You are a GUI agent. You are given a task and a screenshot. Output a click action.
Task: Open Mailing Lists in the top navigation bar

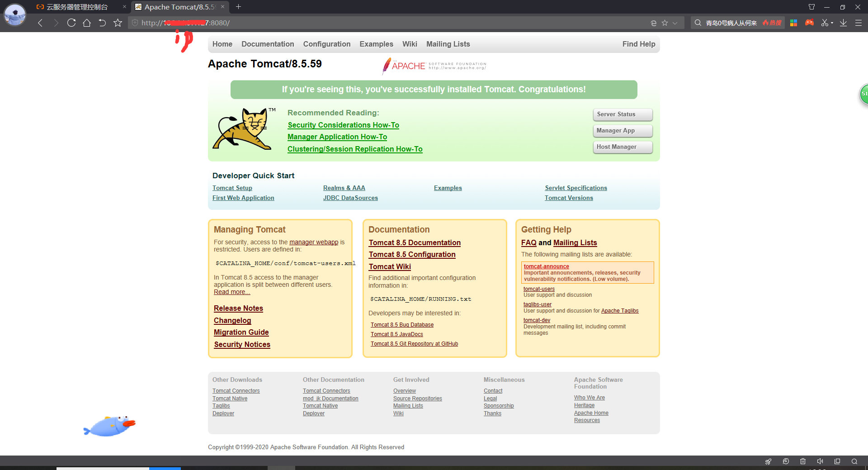[x=448, y=44]
